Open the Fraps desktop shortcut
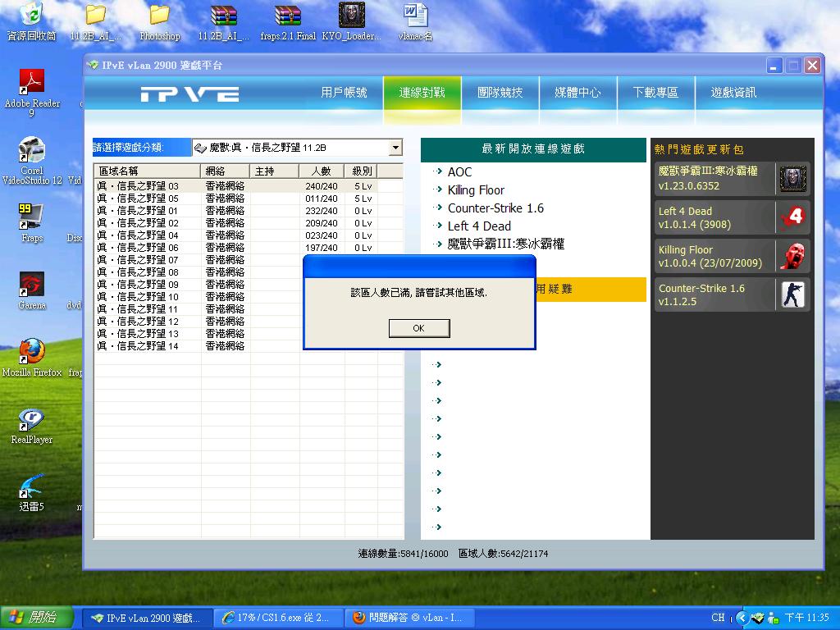840x630 pixels. (x=32, y=218)
